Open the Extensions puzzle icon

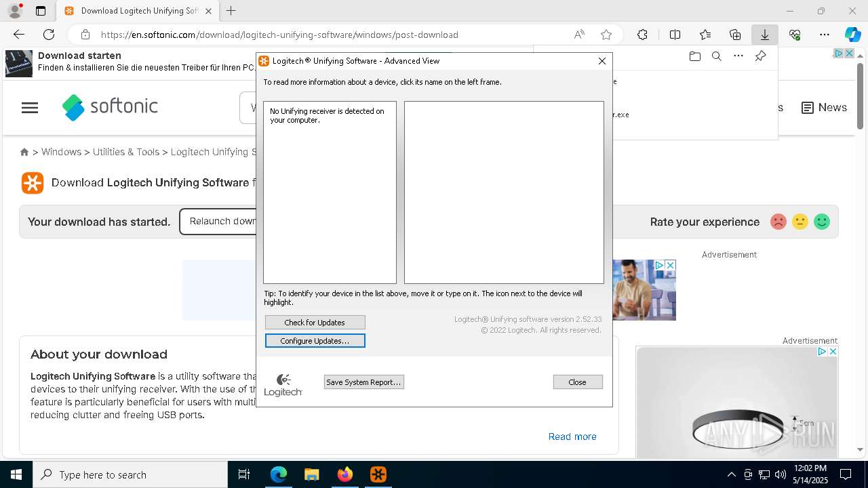point(642,35)
